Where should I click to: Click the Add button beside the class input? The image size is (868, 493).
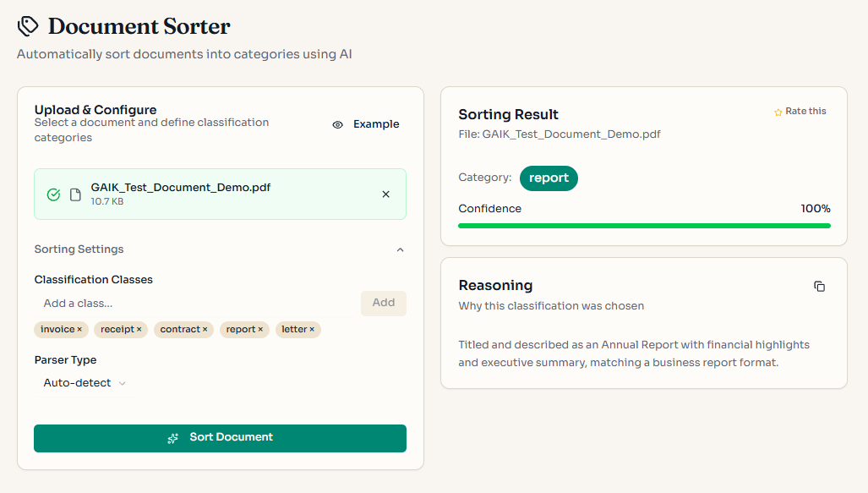(383, 303)
